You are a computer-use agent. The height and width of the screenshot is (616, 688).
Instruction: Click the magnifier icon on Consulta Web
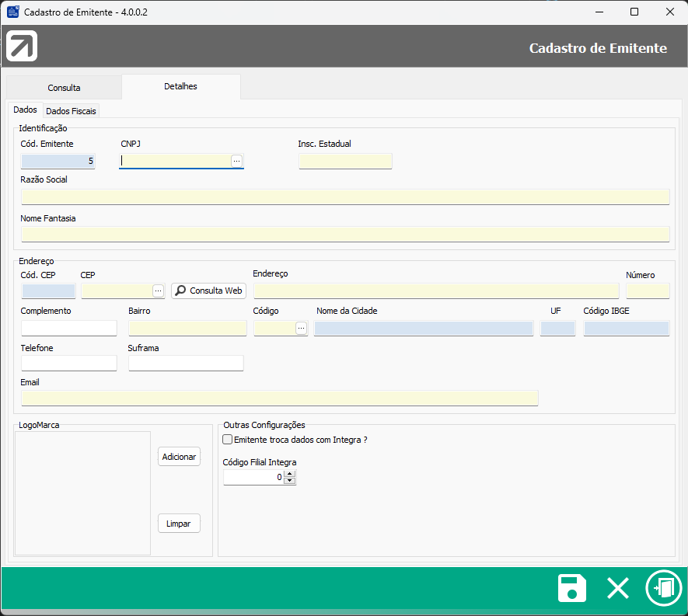click(180, 291)
